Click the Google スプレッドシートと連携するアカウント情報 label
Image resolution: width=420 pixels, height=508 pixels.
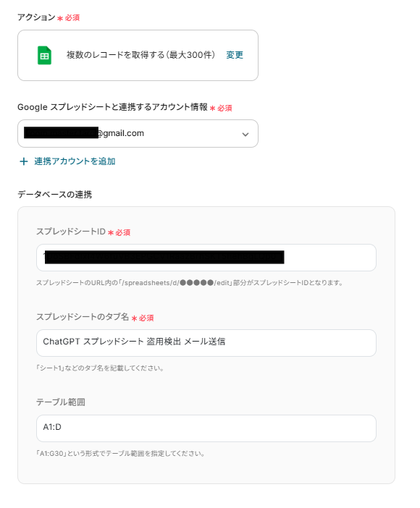112,107
